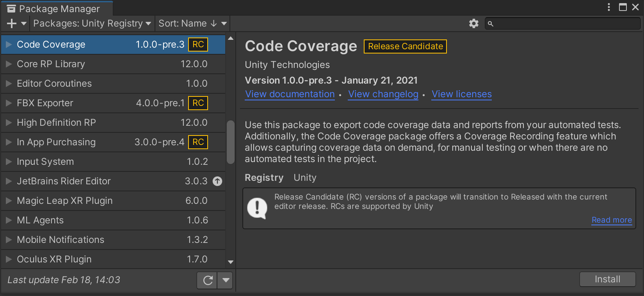
Task: Open the window's three-dot options menu
Action: (x=608, y=7)
